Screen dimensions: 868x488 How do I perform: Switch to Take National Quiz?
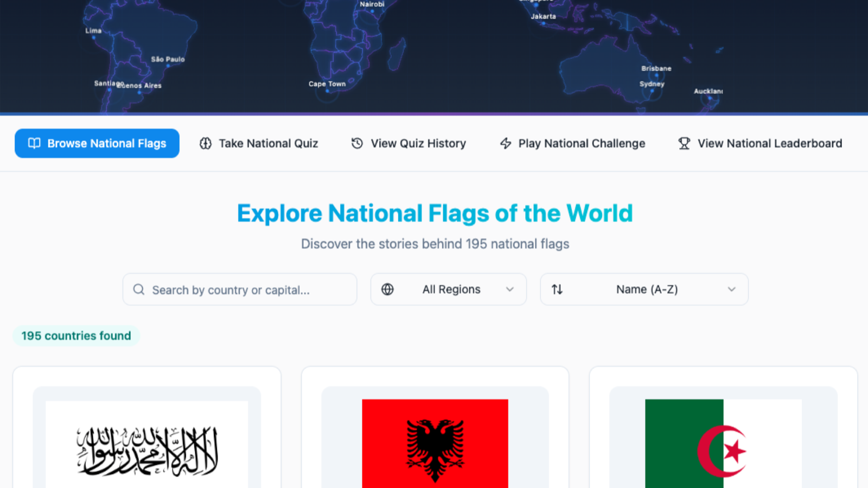(268, 143)
